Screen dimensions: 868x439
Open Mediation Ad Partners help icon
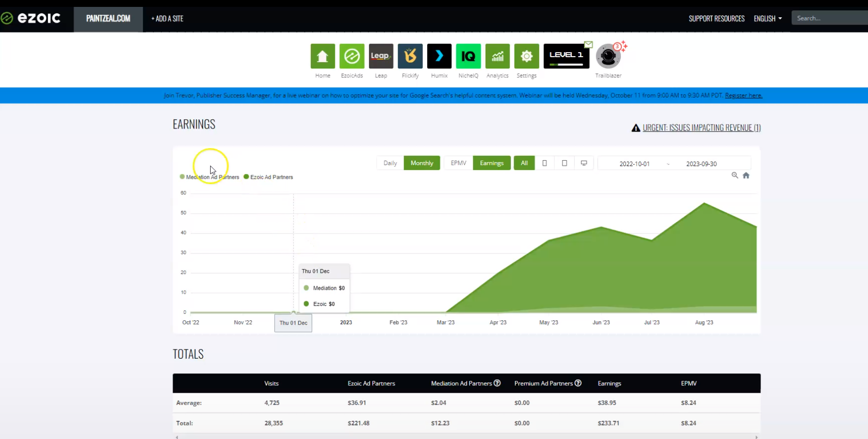click(497, 383)
